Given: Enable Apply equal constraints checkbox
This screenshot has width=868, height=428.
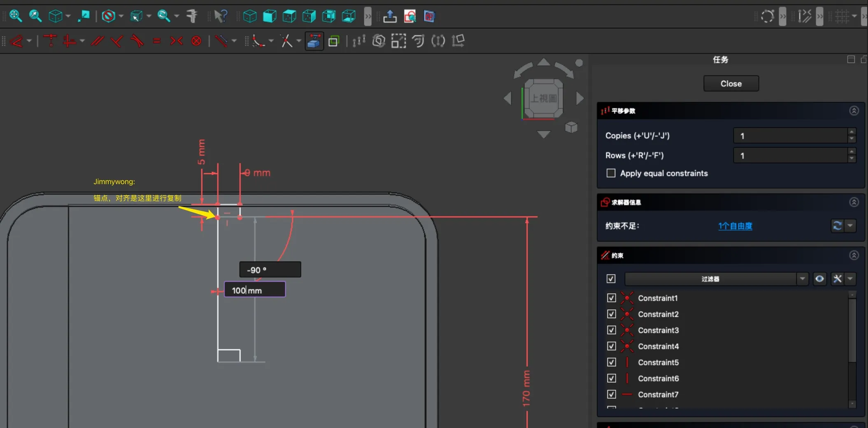Looking at the screenshot, I should pyautogui.click(x=611, y=173).
